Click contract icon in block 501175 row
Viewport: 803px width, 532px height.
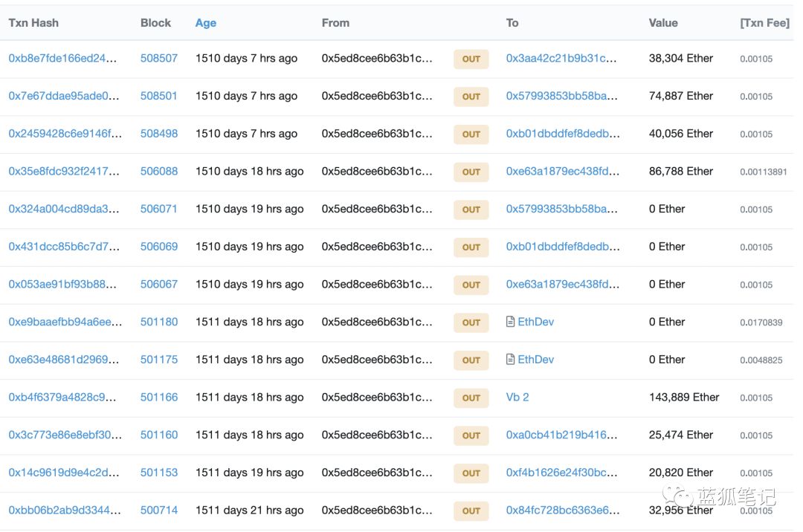tap(510, 360)
